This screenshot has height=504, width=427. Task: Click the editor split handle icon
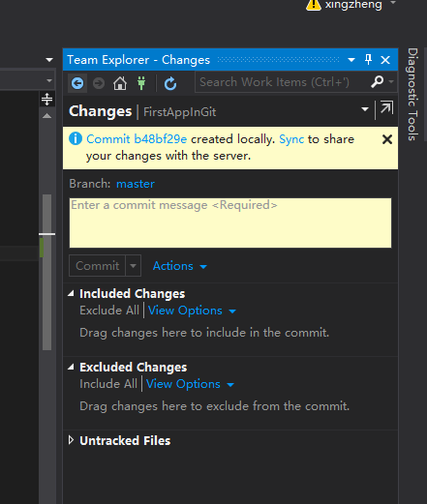tap(46, 99)
